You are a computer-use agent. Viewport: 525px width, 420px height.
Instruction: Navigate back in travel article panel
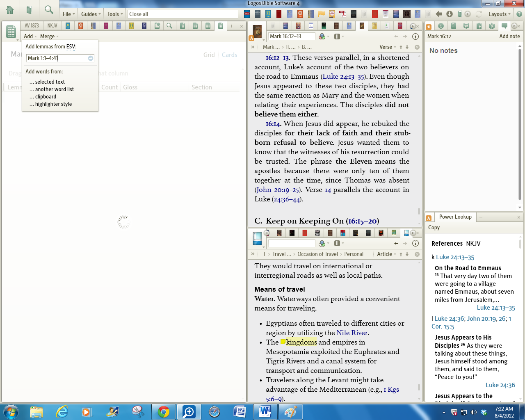pos(396,243)
